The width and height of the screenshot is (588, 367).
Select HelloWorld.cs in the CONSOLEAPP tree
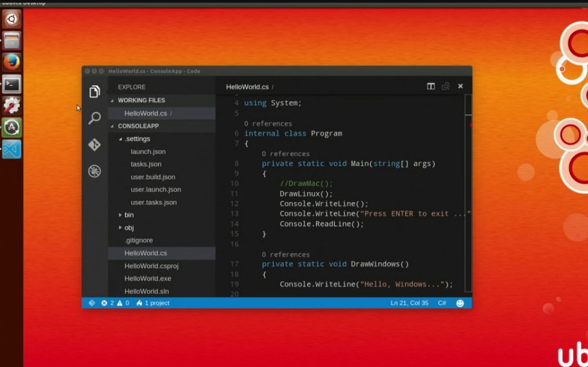pyautogui.click(x=162, y=253)
